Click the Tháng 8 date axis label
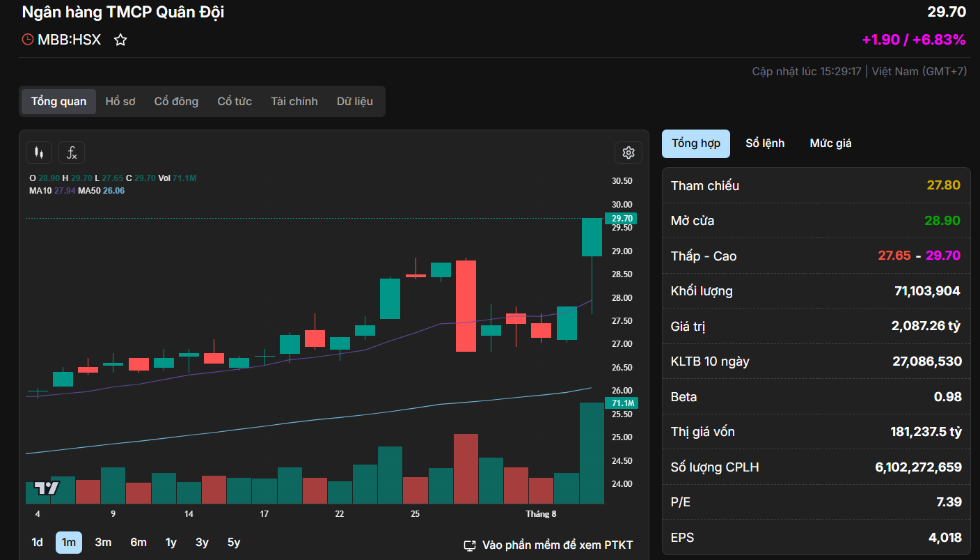980x560 pixels. click(541, 514)
